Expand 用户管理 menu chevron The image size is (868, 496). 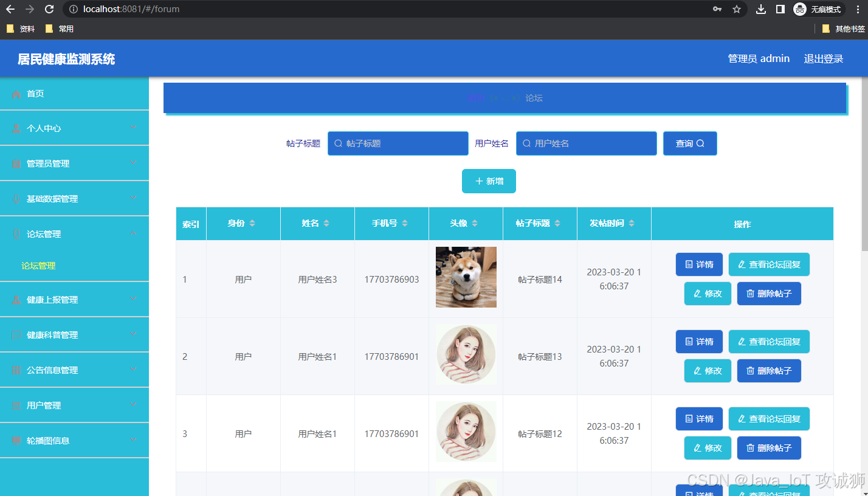click(x=134, y=405)
